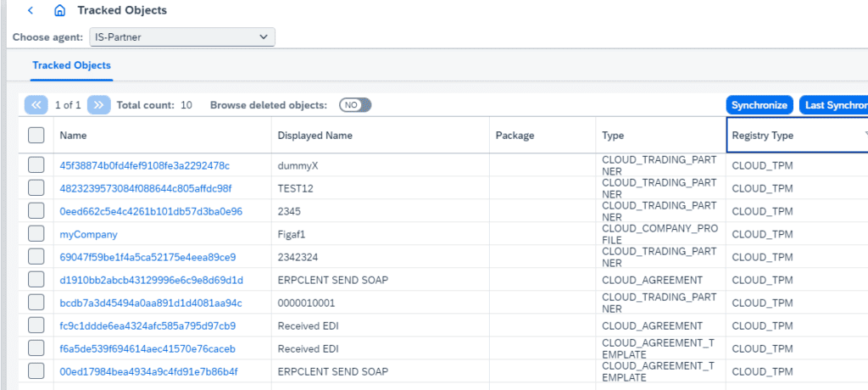
Task: Open object bcdb7a3d45494a0aa891d1d4081aa94c
Action: click(x=151, y=303)
